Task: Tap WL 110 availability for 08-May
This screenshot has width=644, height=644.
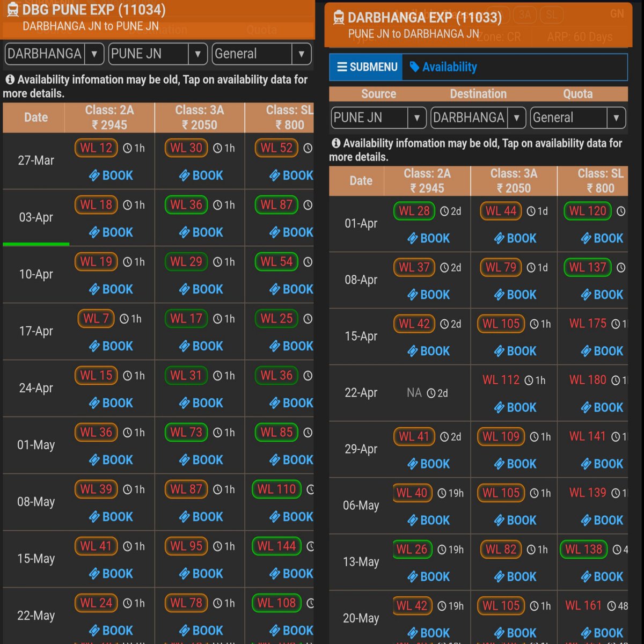Action: tap(276, 489)
